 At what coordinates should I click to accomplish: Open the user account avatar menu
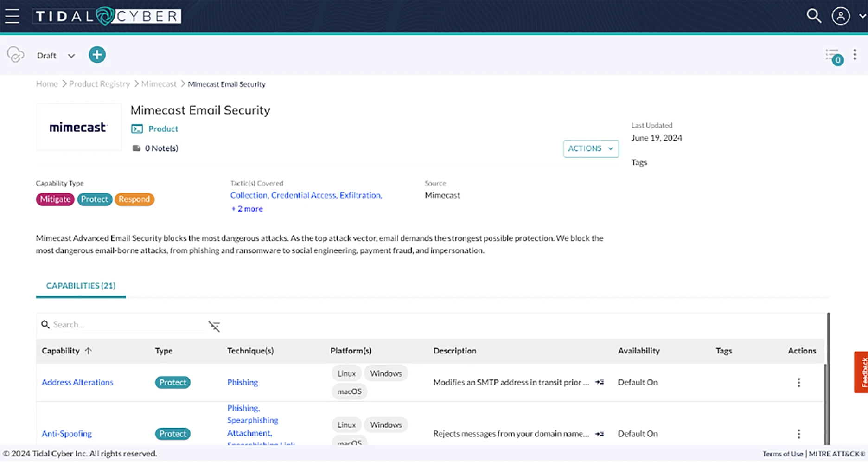click(841, 16)
